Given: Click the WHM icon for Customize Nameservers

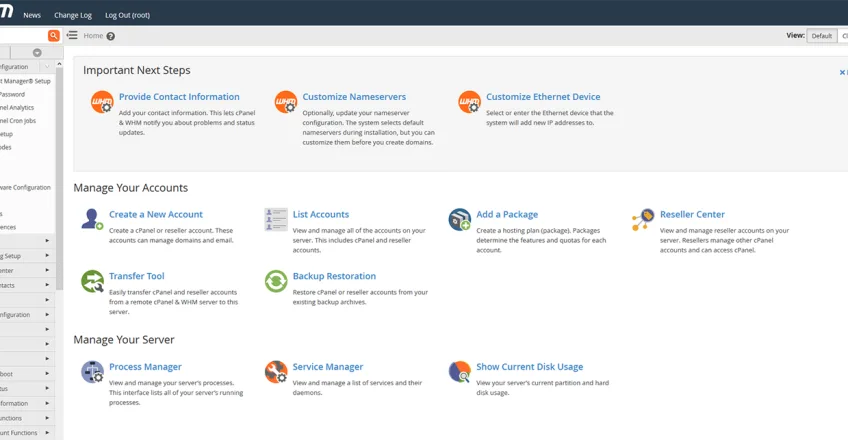Looking at the screenshot, I should pos(286,102).
